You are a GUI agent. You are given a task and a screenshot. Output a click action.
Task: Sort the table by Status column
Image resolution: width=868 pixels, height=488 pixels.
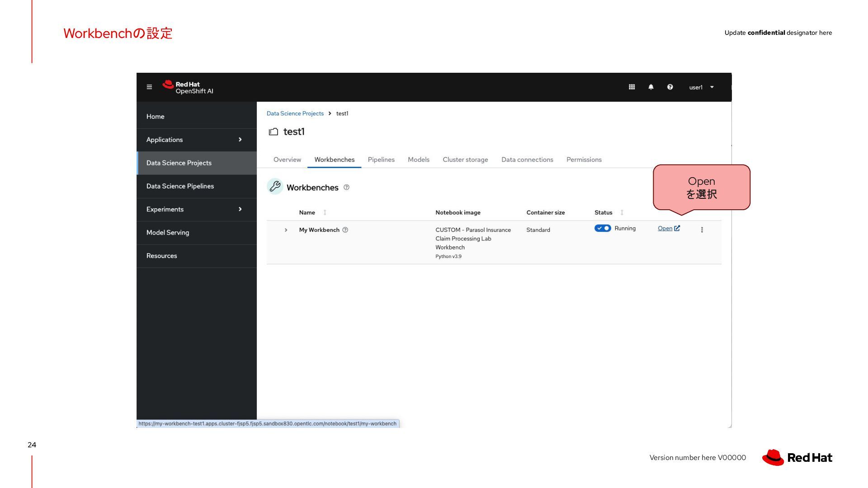(609, 212)
